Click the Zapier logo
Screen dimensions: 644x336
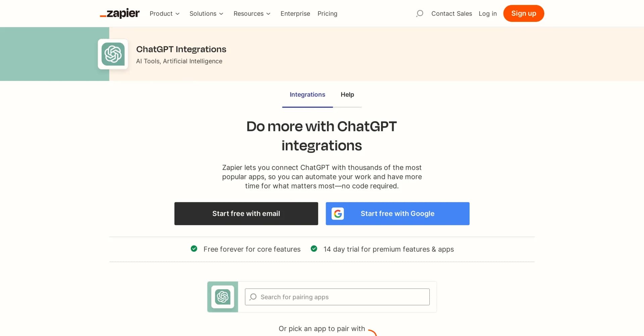pos(120,13)
